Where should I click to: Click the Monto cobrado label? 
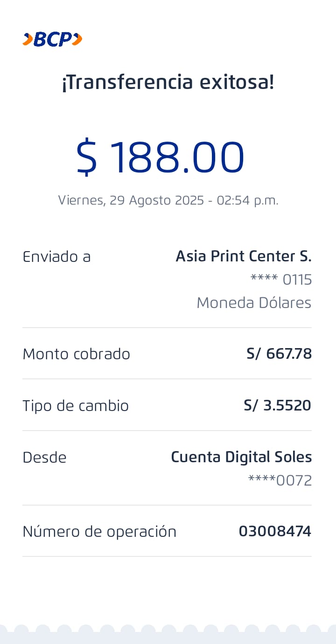click(x=76, y=354)
